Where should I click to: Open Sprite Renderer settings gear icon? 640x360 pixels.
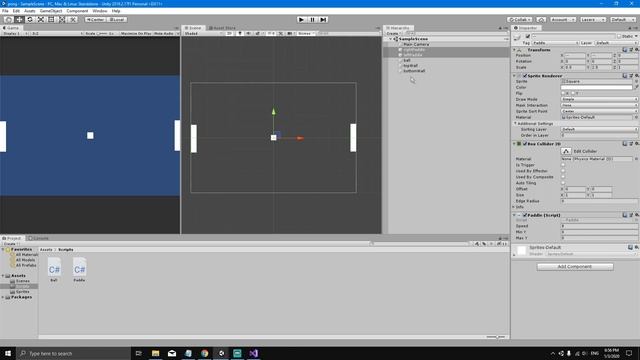(x=636, y=76)
